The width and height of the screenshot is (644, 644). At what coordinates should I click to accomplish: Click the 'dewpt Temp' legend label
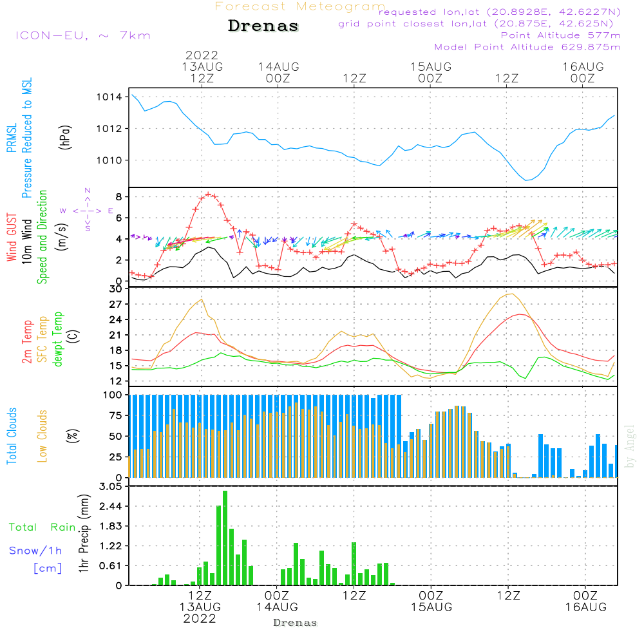[57, 339]
